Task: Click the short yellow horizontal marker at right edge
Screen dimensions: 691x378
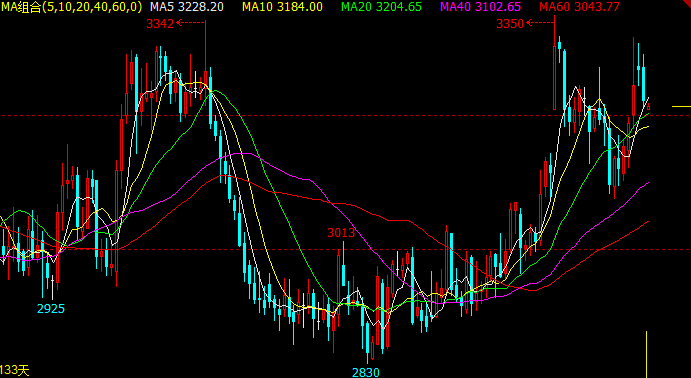Action: coord(681,106)
